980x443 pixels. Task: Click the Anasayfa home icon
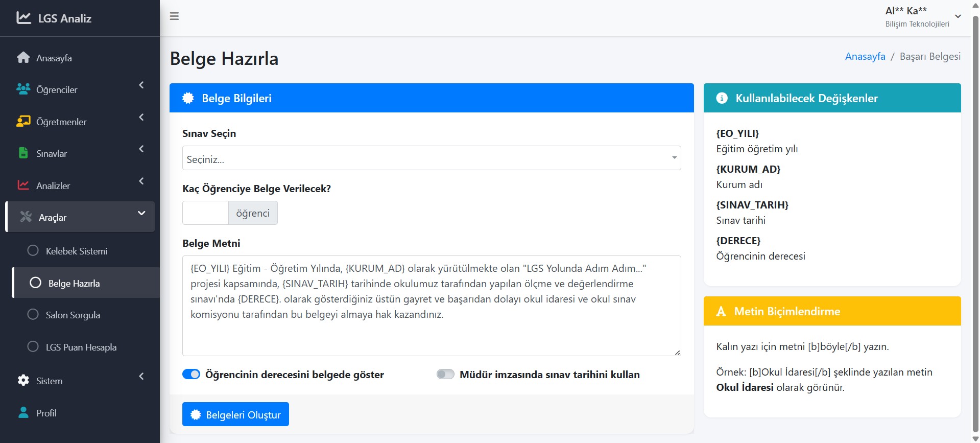[x=23, y=58]
